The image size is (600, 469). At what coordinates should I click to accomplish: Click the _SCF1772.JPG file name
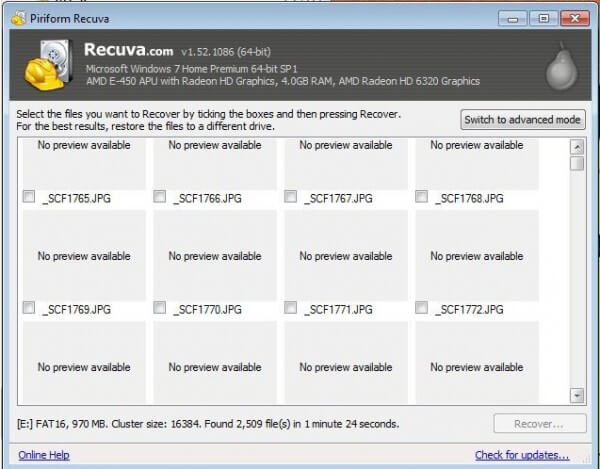click(469, 309)
